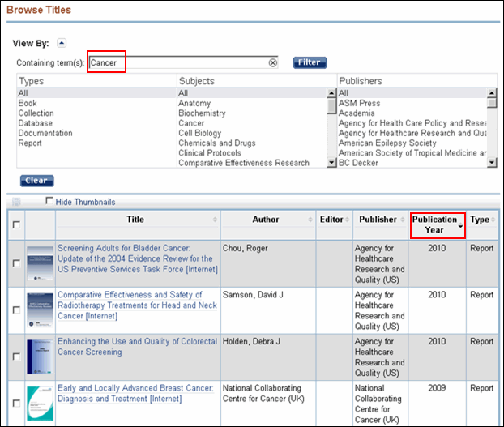
Task: Click the Subjects list scrollbar thumb
Action: pyautogui.click(x=331, y=106)
